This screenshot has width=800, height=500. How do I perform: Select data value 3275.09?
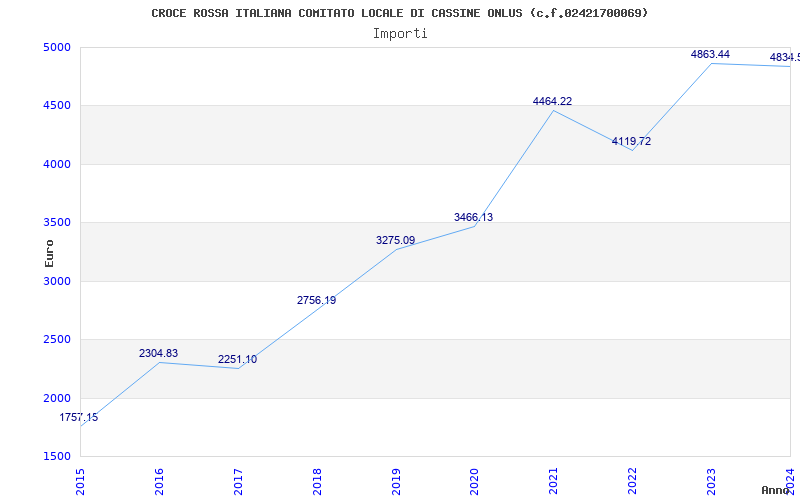pos(395,240)
